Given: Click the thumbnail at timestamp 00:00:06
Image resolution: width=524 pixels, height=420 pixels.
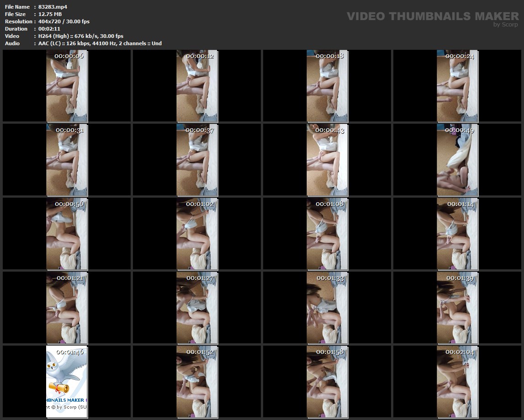Looking at the screenshot, I should coord(67,86).
